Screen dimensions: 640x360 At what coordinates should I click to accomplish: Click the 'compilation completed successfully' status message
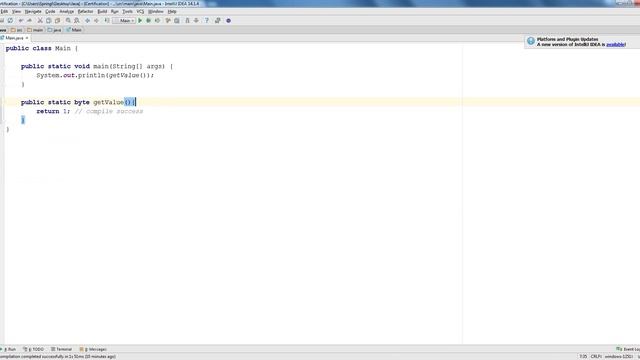(58, 357)
